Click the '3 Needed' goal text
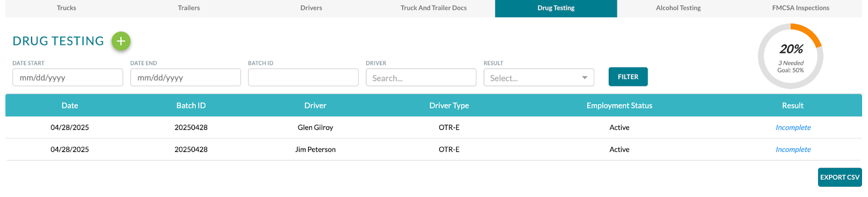Image resolution: width=868 pixels, height=197 pixels. (x=791, y=63)
